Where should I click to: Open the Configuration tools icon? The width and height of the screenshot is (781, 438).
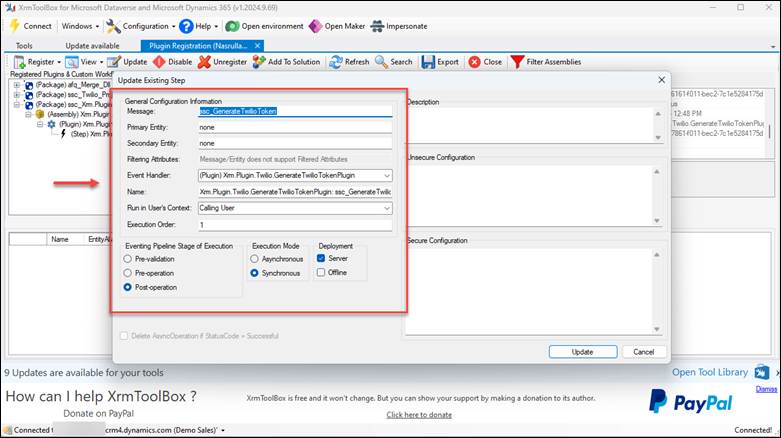coord(113,26)
